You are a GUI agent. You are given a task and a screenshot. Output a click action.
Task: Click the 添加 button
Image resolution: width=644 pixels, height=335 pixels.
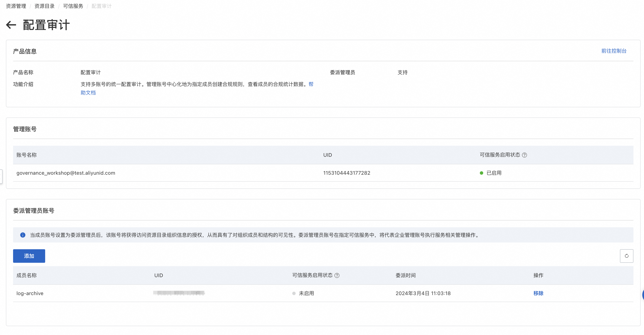pos(29,256)
